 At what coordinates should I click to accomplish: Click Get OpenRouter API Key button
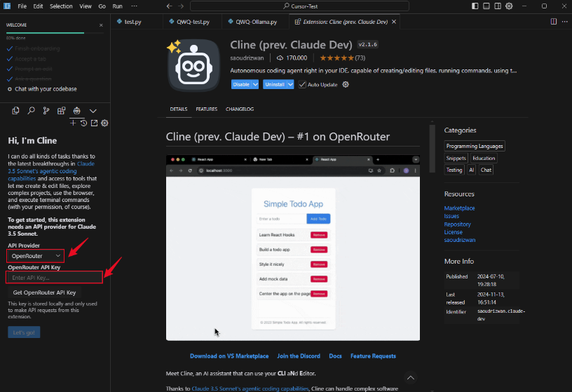click(45, 292)
